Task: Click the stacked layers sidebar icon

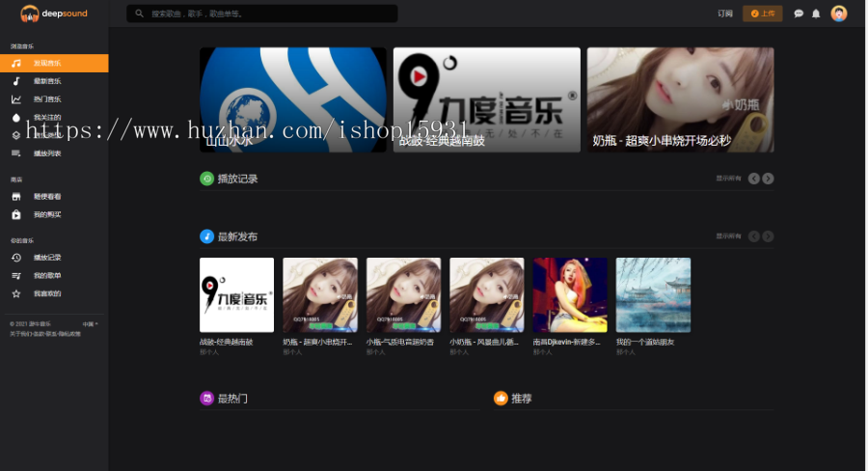Action: (16, 135)
